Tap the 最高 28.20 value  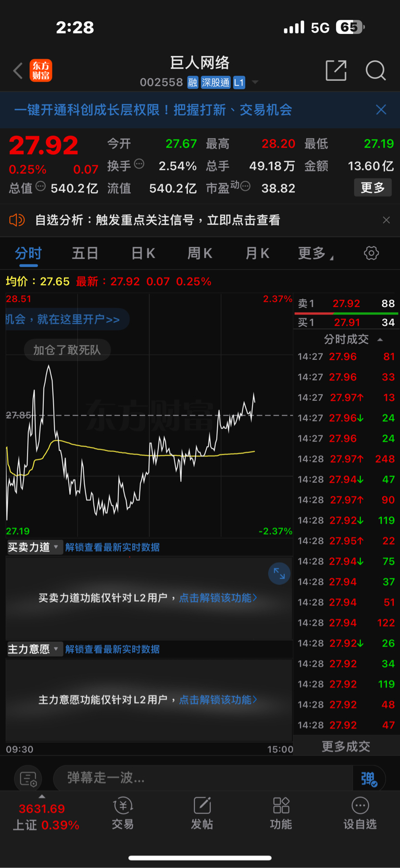[279, 143]
